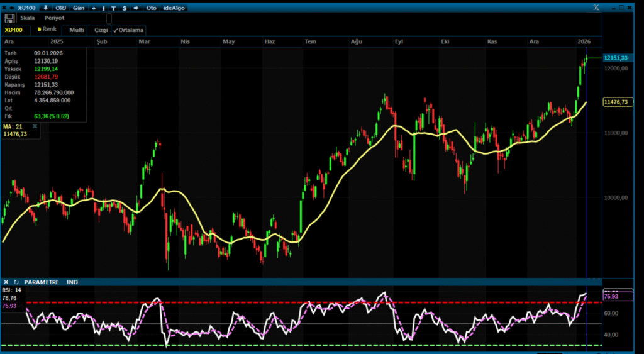Switch to the Multi tab
644x354 pixels.
pyautogui.click(x=77, y=30)
